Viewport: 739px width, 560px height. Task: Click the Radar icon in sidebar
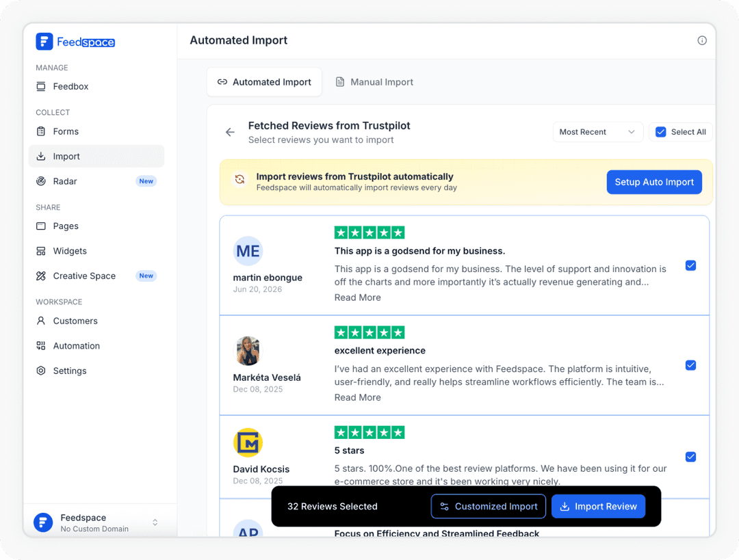pos(41,181)
